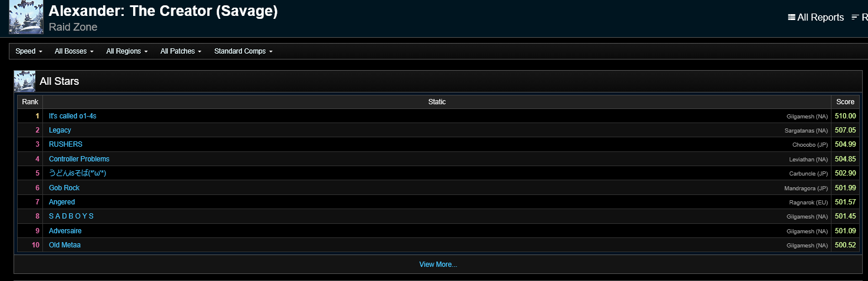Click the Rank column header
Image resolution: width=868 pixels, height=281 pixels.
click(30, 102)
